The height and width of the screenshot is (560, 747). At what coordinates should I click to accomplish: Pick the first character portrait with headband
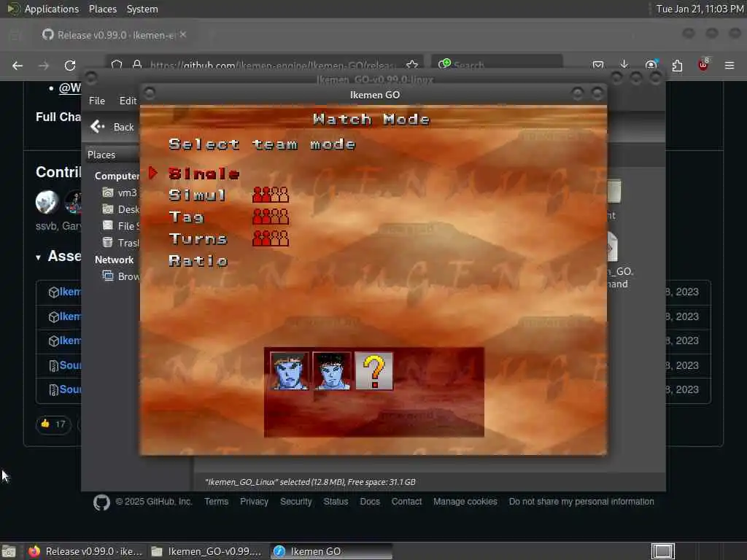pos(289,371)
